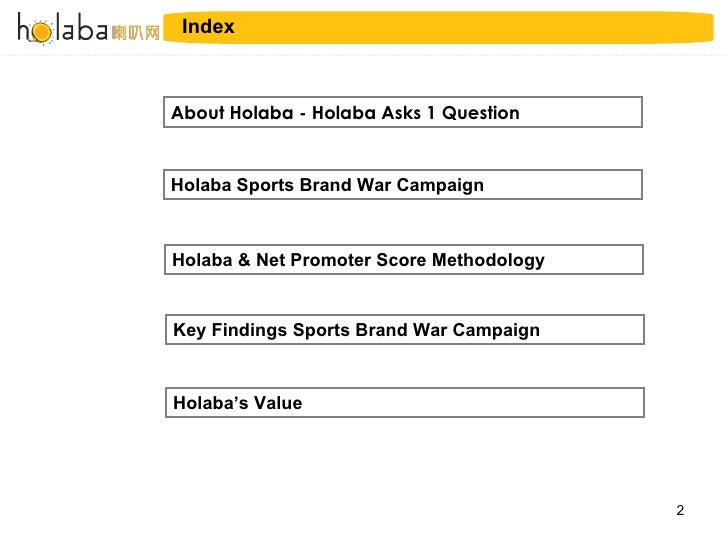Screen dimensions: 728x546
Task: Open About Holaba - Holaba Asks 1 Question
Action: point(403,112)
